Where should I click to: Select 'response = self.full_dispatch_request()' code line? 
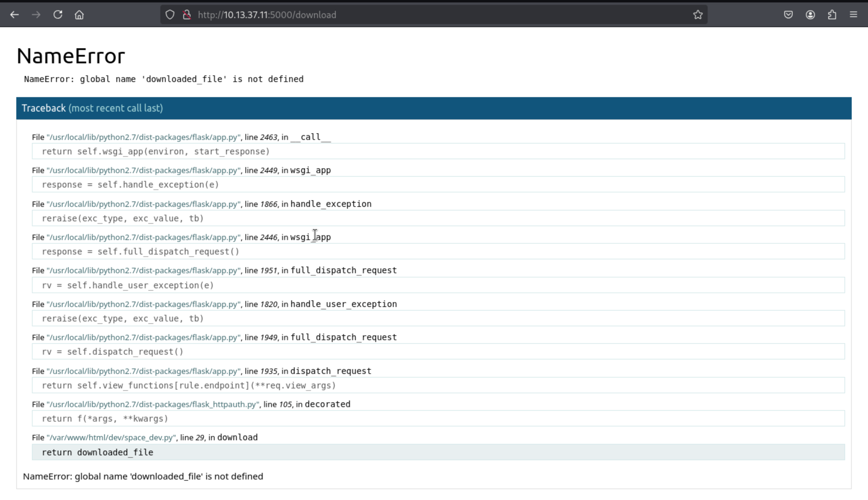pos(438,252)
